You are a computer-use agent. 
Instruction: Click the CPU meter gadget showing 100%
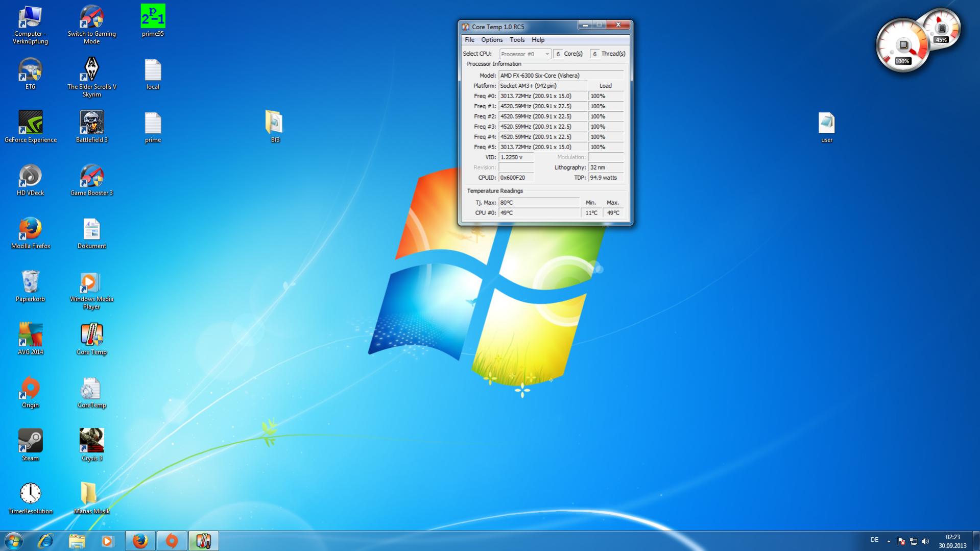pyautogui.click(x=902, y=46)
